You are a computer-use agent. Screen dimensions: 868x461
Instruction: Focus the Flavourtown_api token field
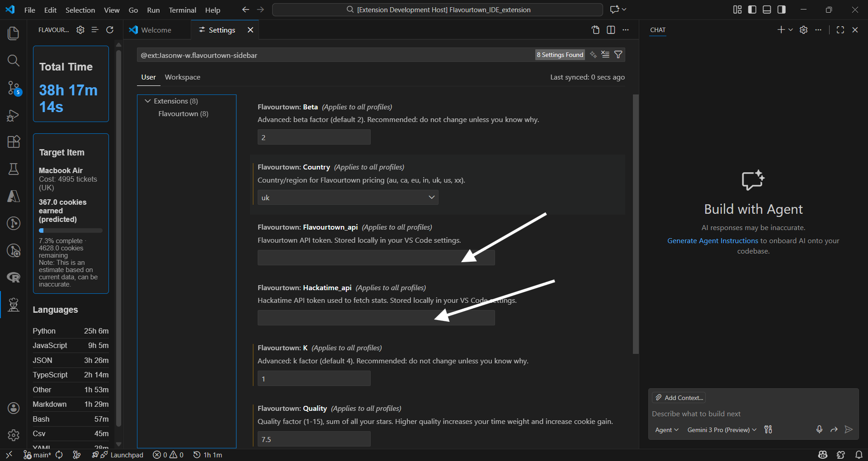(x=376, y=258)
